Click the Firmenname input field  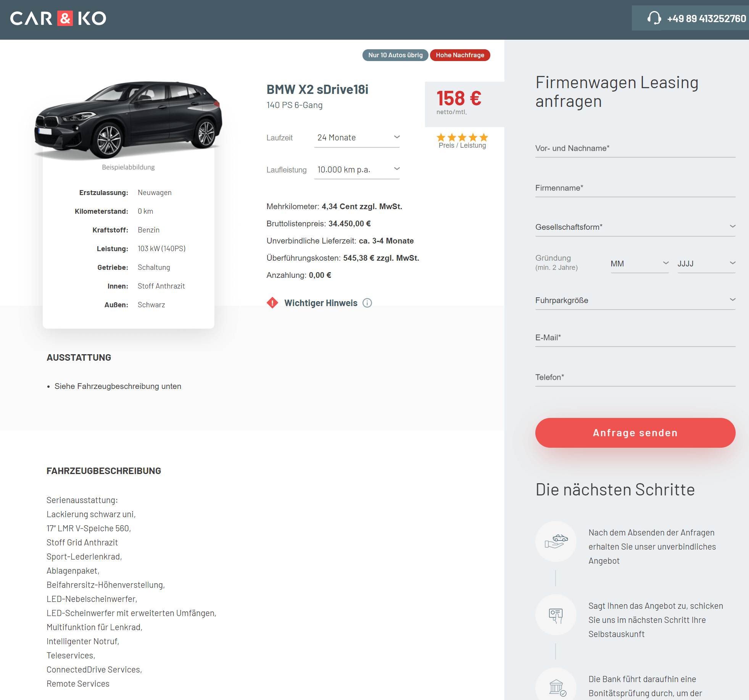click(635, 188)
